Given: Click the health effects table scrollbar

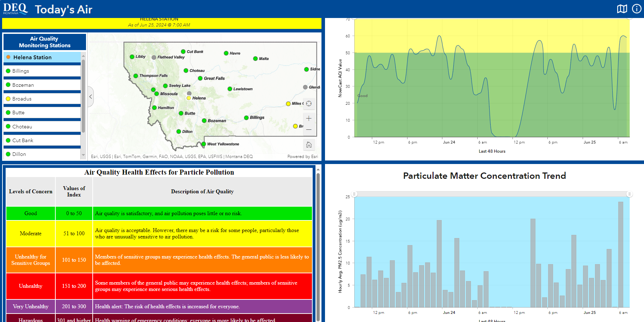Looking at the screenshot, I should point(318,243).
